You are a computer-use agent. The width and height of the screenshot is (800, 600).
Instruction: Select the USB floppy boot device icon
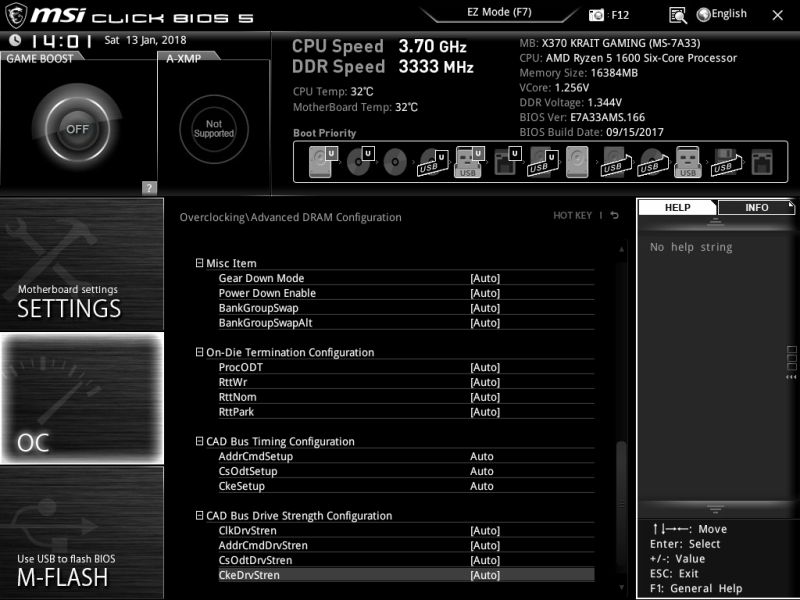(x=726, y=162)
